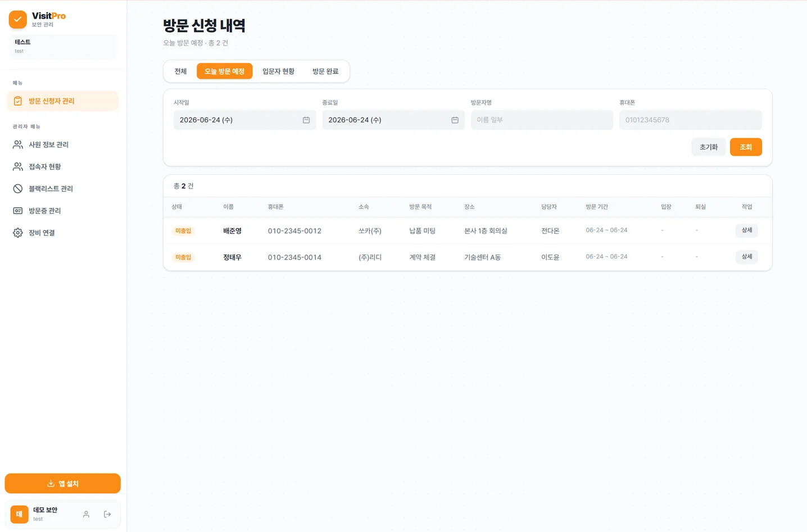
Task: Open 블랙리스트 관리 menu item
Action: click(63, 189)
